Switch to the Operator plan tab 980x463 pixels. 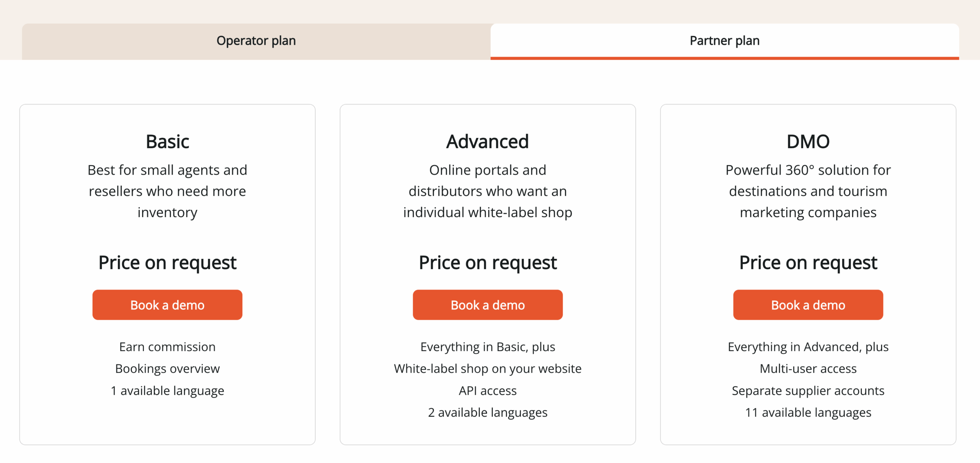click(256, 40)
